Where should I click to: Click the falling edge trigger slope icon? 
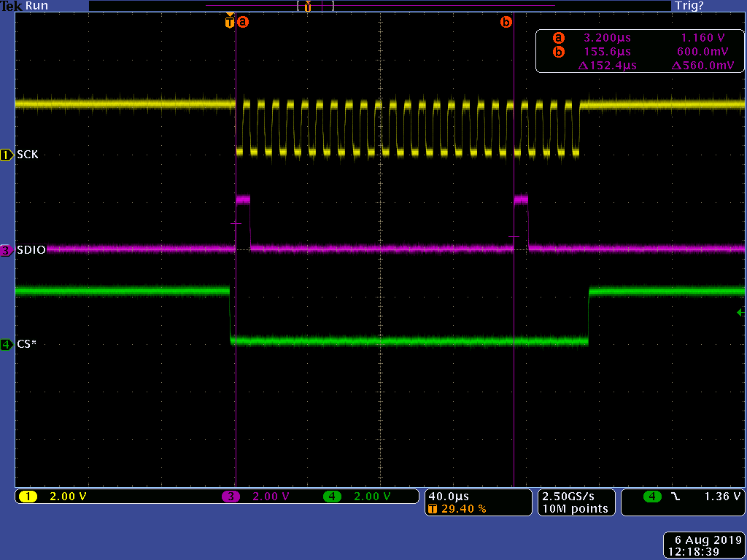click(676, 497)
